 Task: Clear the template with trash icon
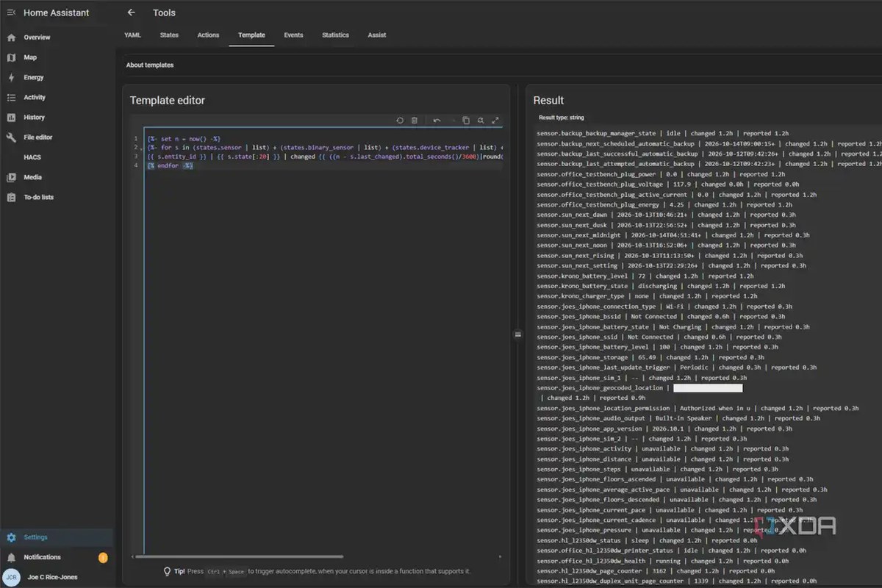point(415,121)
